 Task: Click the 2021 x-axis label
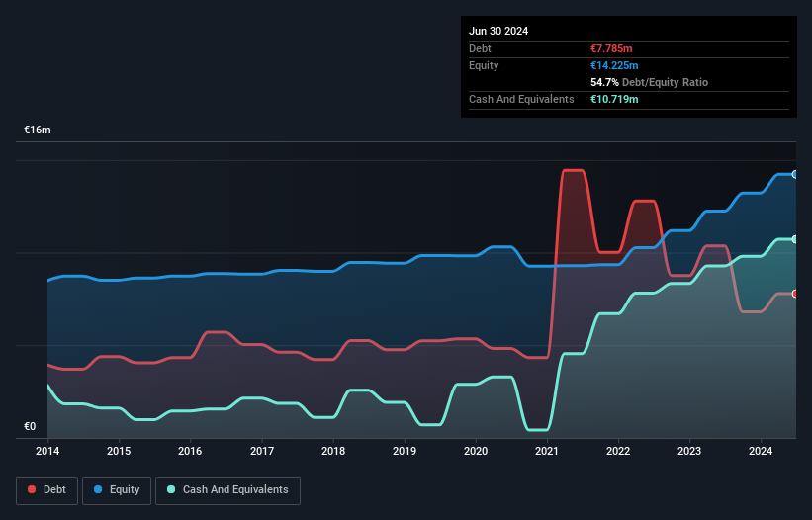pyautogui.click(x=547, y=451)
